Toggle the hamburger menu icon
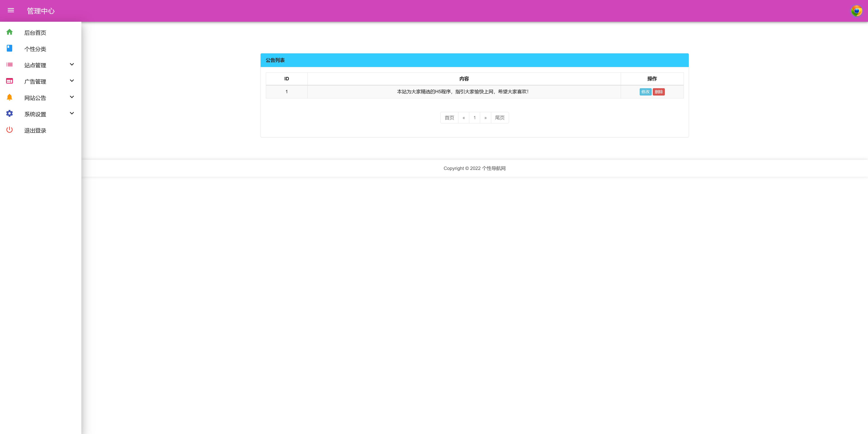 11,10
